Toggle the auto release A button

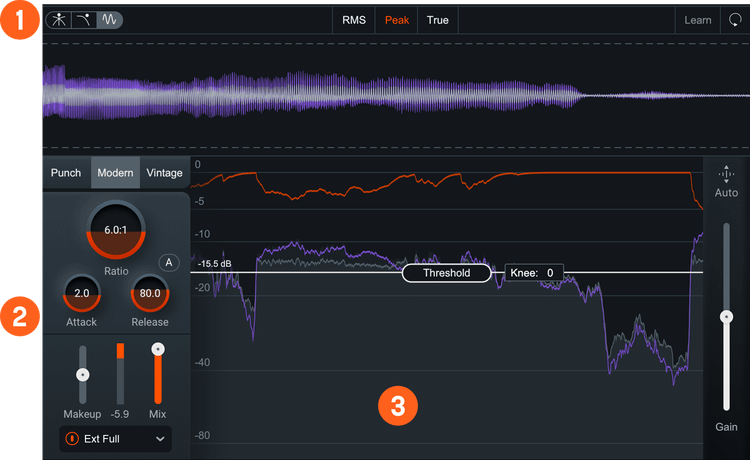169,263
